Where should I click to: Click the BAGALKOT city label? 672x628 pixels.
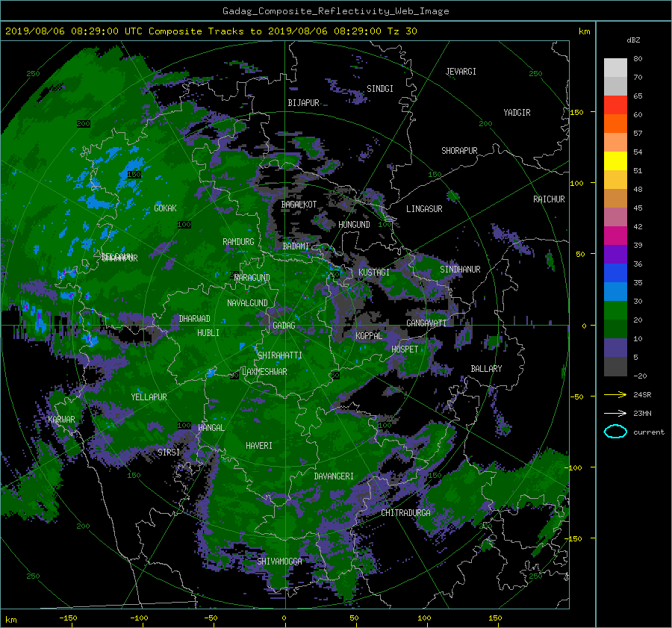299,205
